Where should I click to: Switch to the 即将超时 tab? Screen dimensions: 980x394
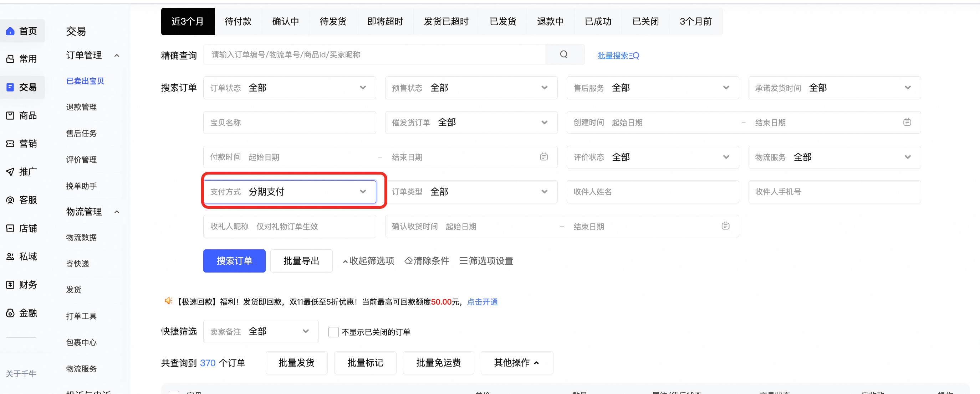pos(385,22)
